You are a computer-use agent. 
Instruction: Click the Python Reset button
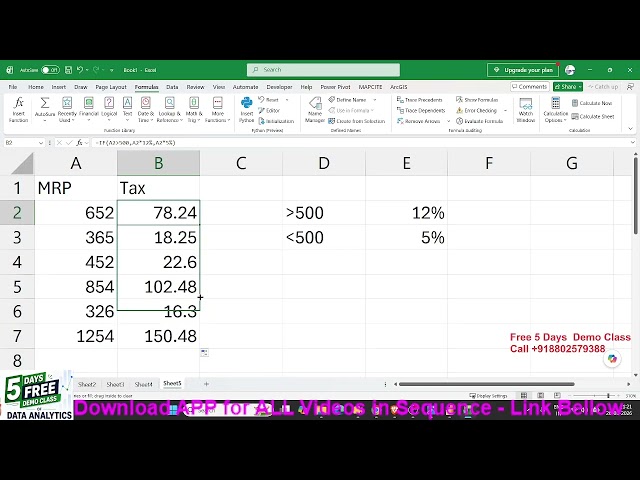(269, 100)
